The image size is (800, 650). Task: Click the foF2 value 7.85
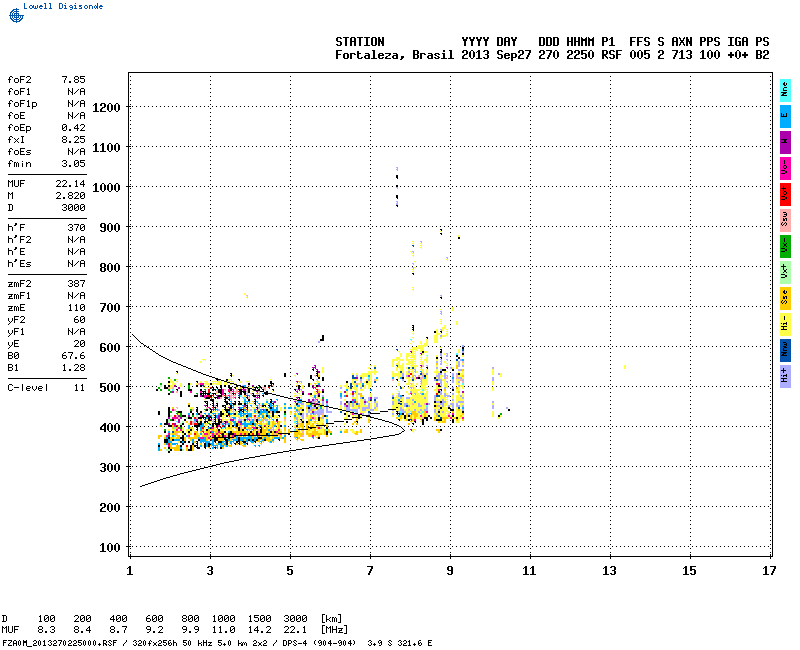coord(73,80)
